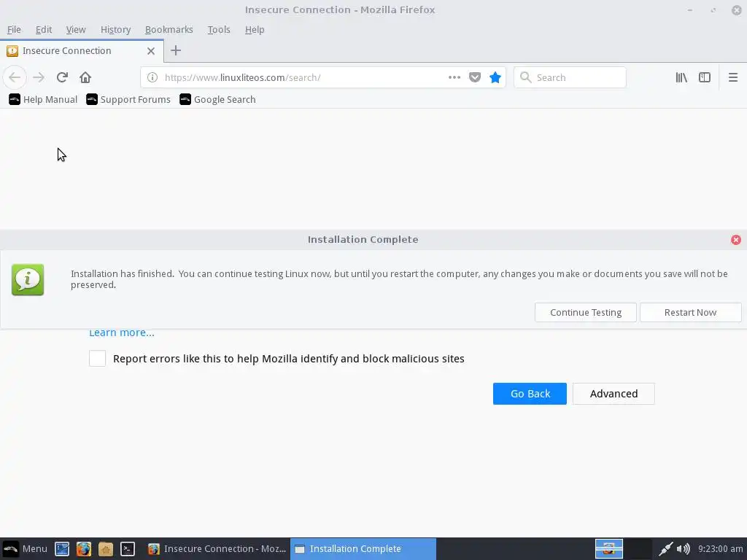Open Help Manual bookmark

tap(43, 99)
